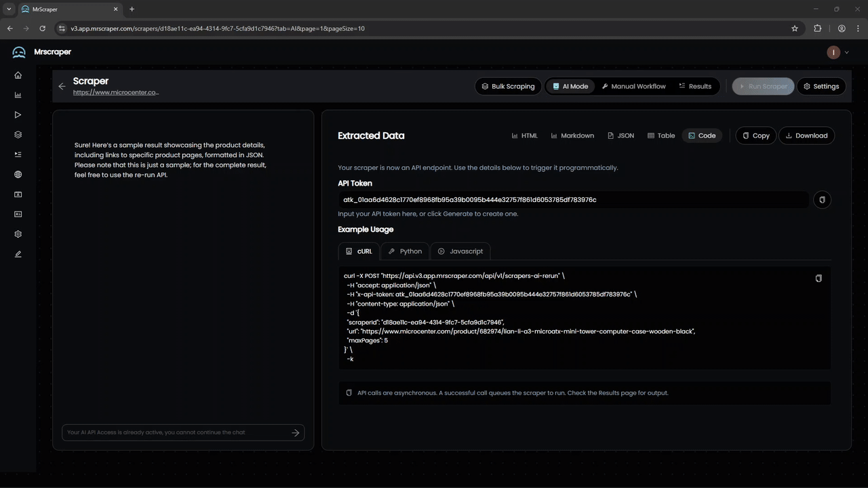Viewport: 868px width, 488px height.
Task: Click the back arrow beside Scraper title
Action: pyautogui.click(x=62, y=86)
